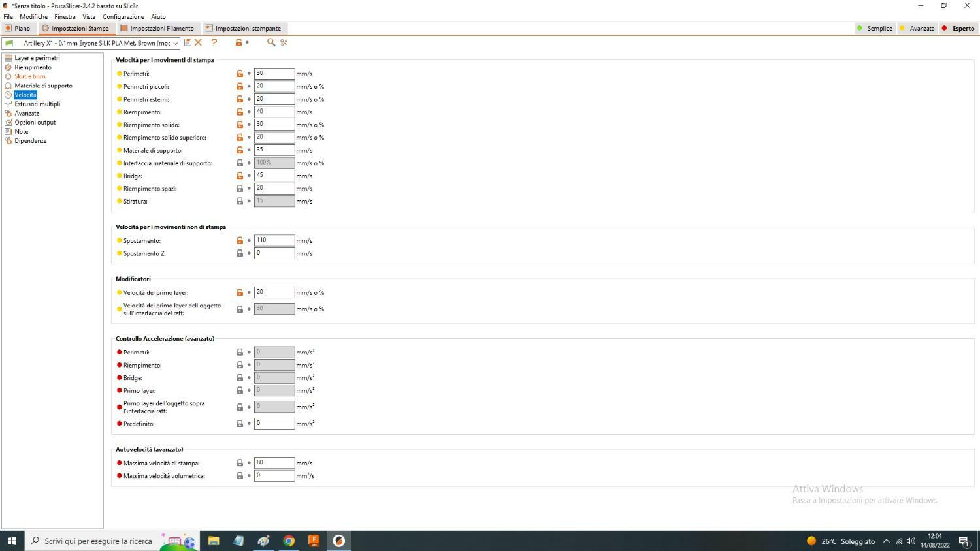Viewport: 980px width, 551px height.
Task: Click the reset dot beside Bridge speed
Action: 249,176
